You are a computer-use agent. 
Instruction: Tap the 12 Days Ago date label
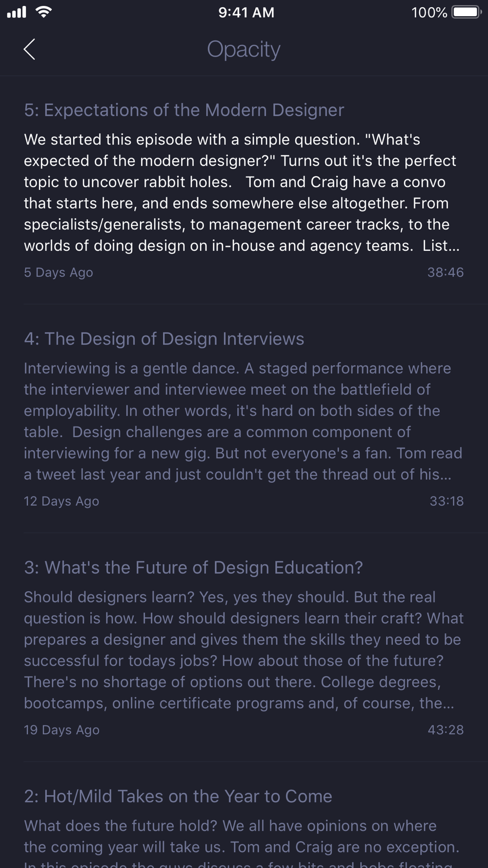[x=61, y=501]
